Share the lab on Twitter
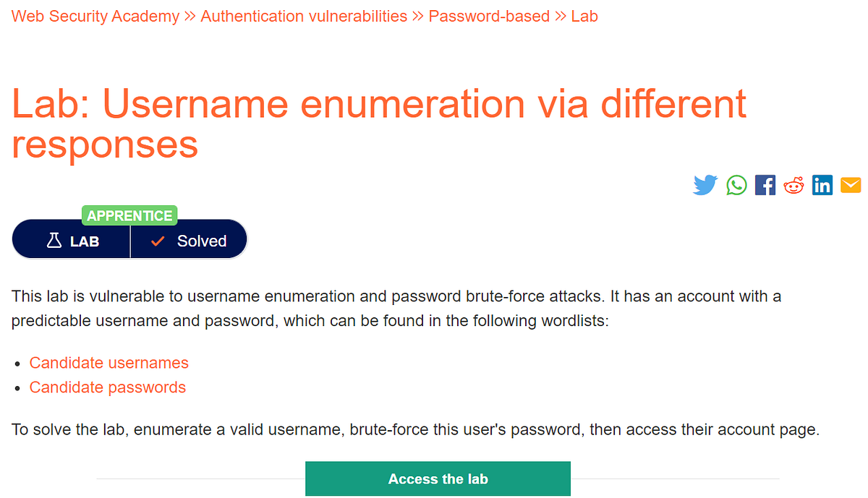 [705, 185]
